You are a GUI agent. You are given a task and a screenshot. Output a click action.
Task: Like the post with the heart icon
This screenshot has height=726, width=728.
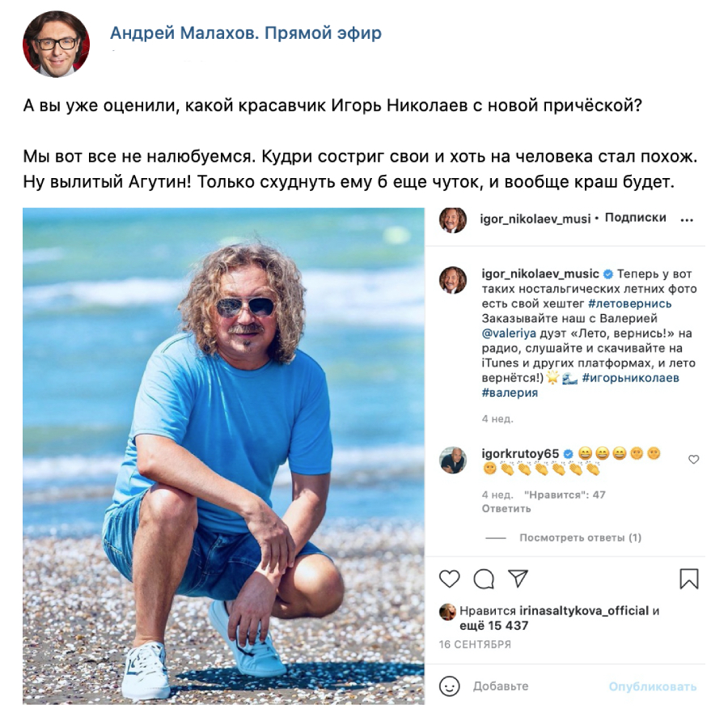pos(449,579)
